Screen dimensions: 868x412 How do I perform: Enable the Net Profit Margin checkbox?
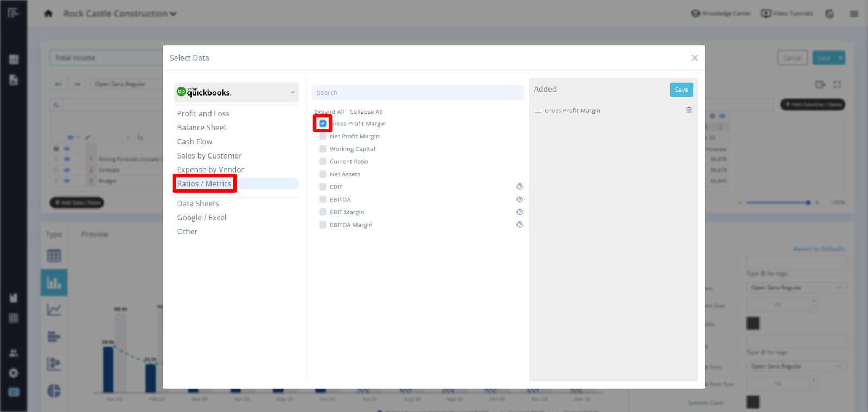coord(323,136)
